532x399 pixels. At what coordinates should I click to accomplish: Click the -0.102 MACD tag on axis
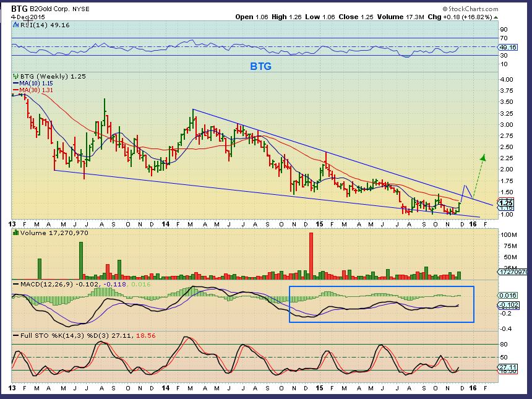coord(508,305)
